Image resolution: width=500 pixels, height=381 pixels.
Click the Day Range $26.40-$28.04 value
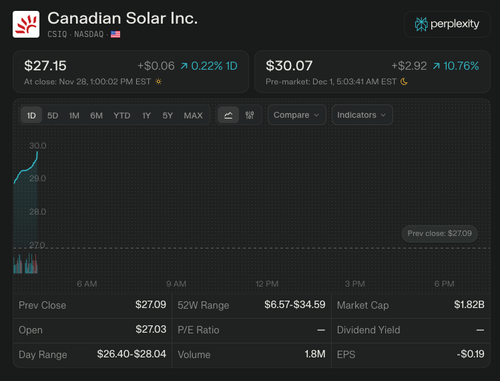tap(132, 354)
